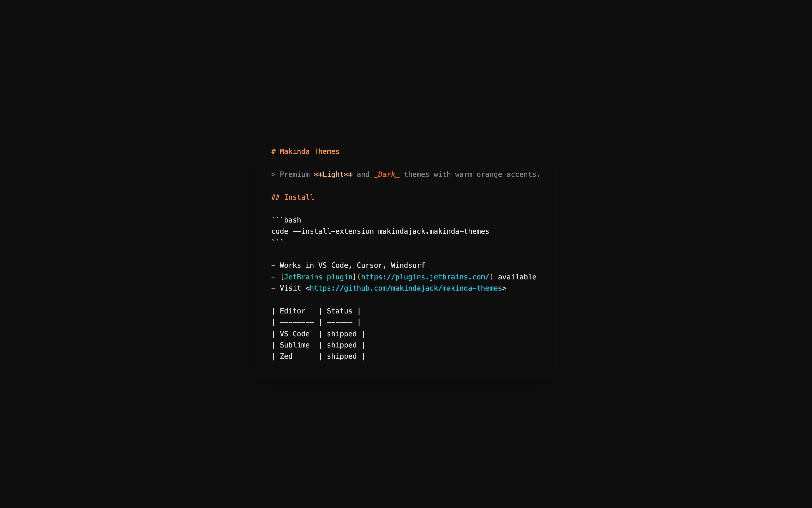812x508 pixels.
Task: Click 'shipped' in the Sublime row
Action: point(342,345)
